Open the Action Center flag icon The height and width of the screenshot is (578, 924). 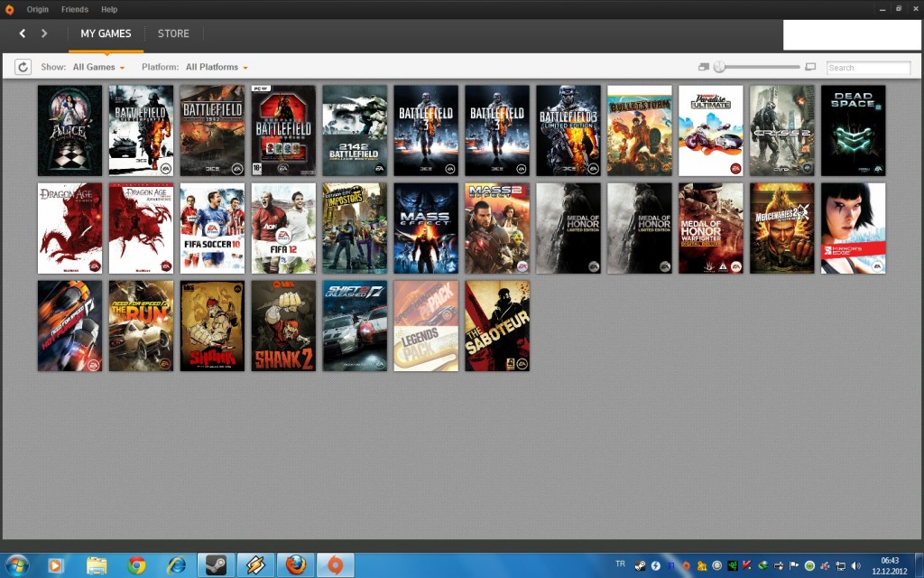pos(794,566)
